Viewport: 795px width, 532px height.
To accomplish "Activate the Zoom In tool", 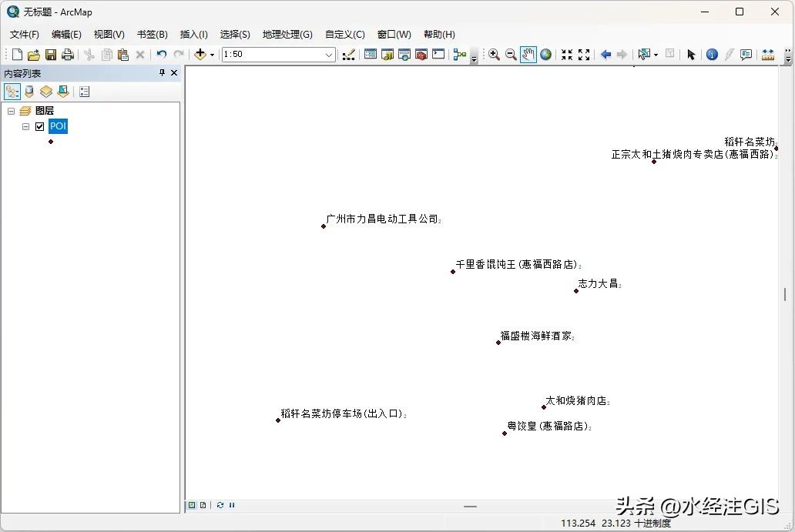I will 494,55.
